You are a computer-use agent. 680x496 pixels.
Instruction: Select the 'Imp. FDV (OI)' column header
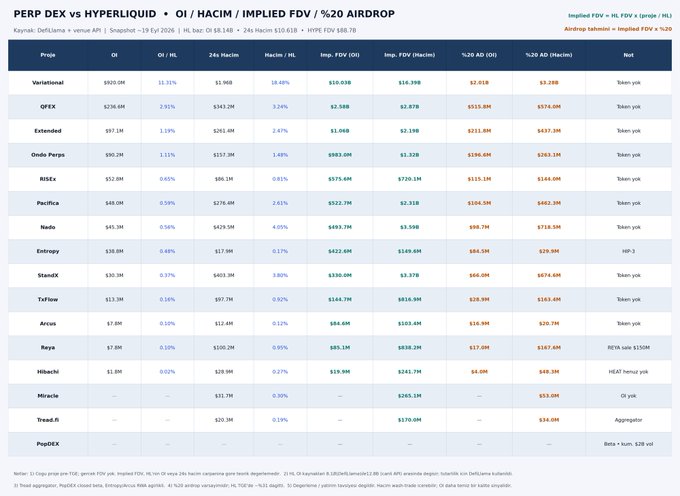click(x=340, y=55)
